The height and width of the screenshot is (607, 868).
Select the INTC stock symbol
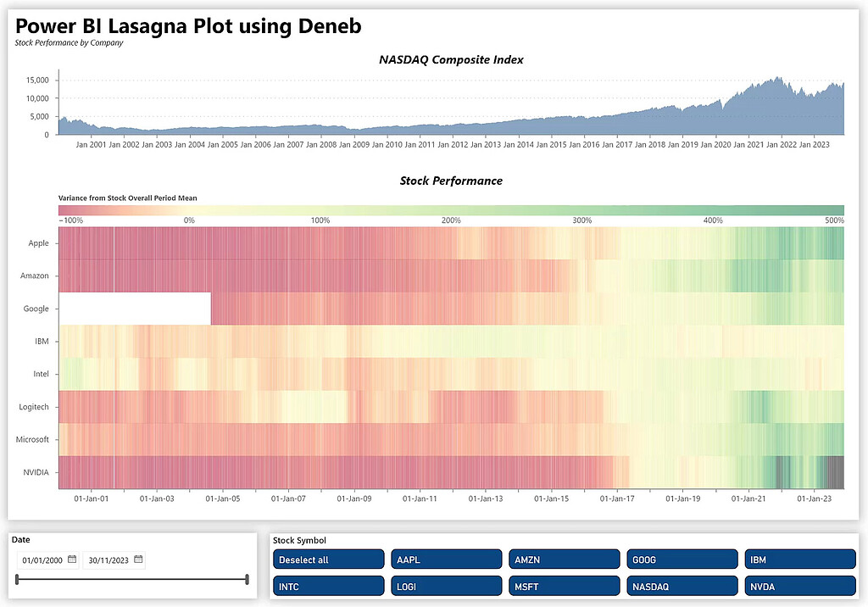pyautogui.click(x=328, y=585)
